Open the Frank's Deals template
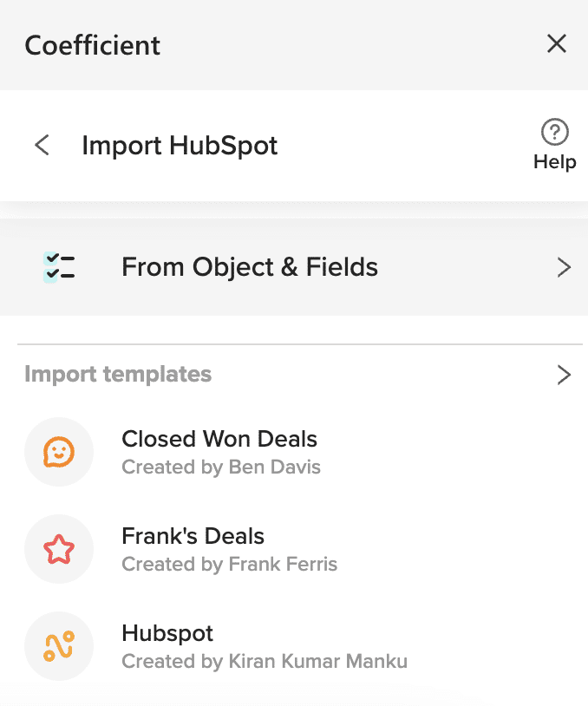The height and width of the screenshot is (706, 588). tap(193, 537)
